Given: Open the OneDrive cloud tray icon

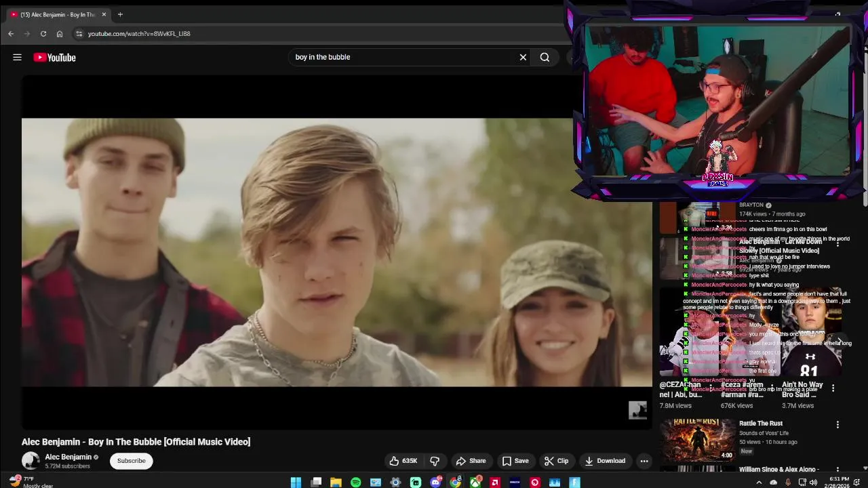Looking at the screenshot, I should [x=773, y=482].
